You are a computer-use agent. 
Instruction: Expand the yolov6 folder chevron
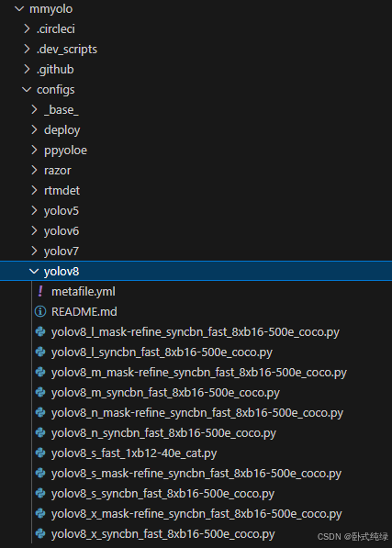34,230
